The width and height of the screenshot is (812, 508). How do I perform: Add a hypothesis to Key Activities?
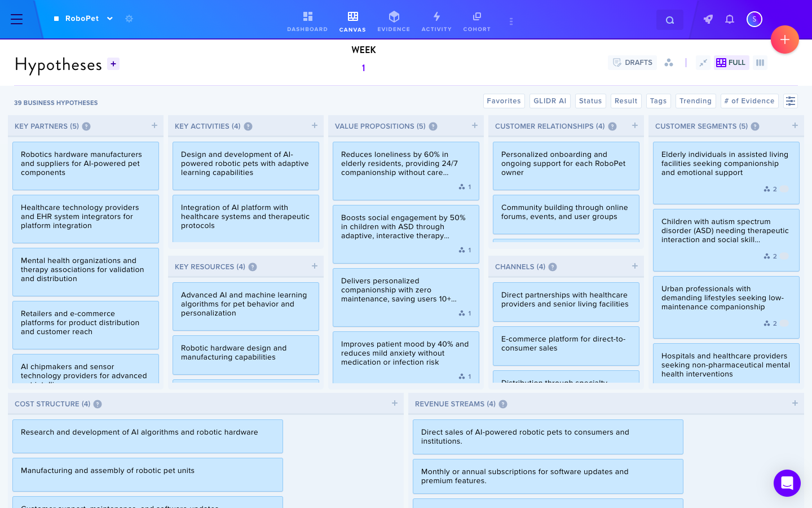(315, 125)
